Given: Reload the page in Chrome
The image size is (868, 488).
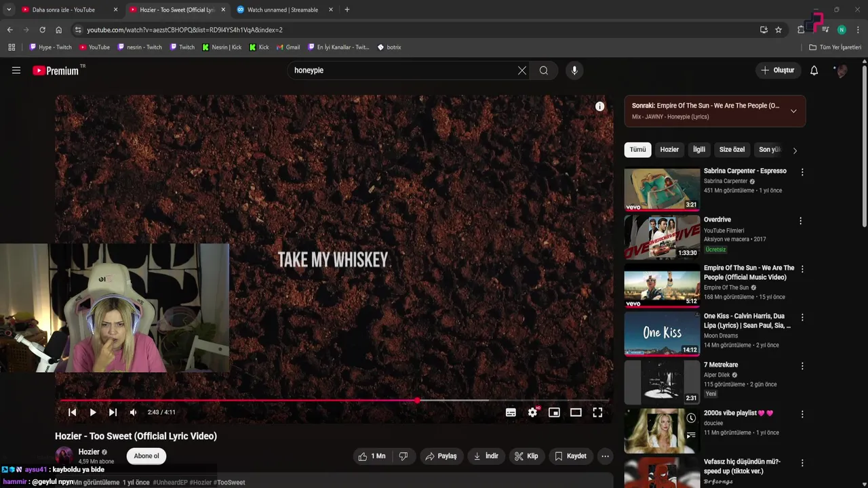Looking at the screenshot, I should 42,30.
